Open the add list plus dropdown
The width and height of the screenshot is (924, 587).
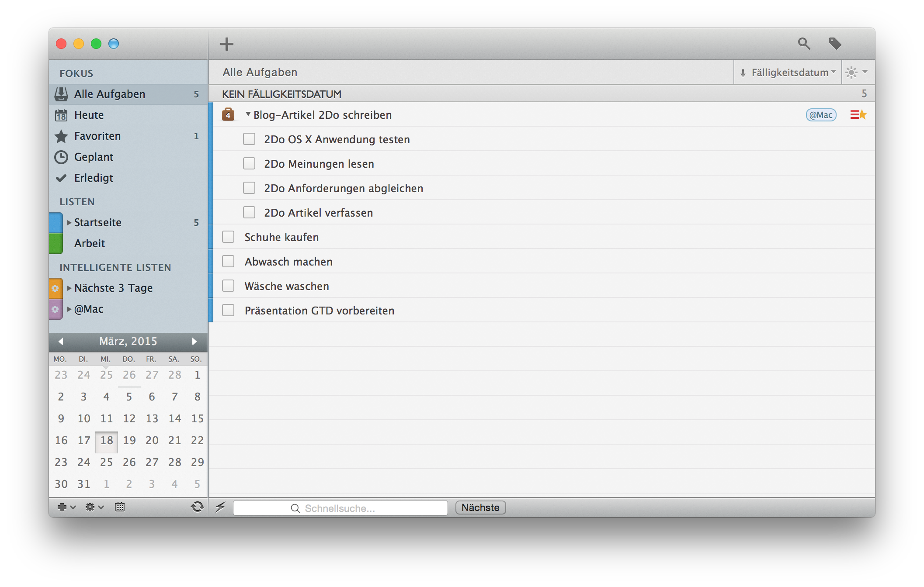point(67,507)
